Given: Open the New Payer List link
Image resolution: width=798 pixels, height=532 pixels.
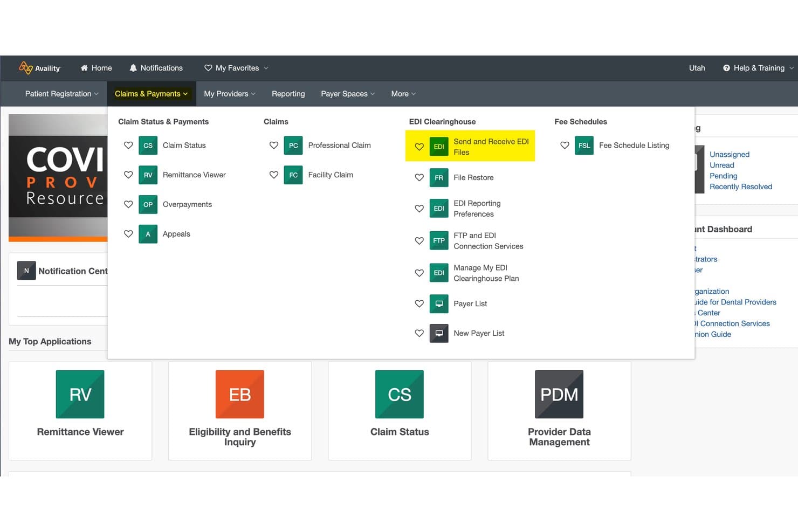Looking at the screenshot, I should tap(479, 334).
